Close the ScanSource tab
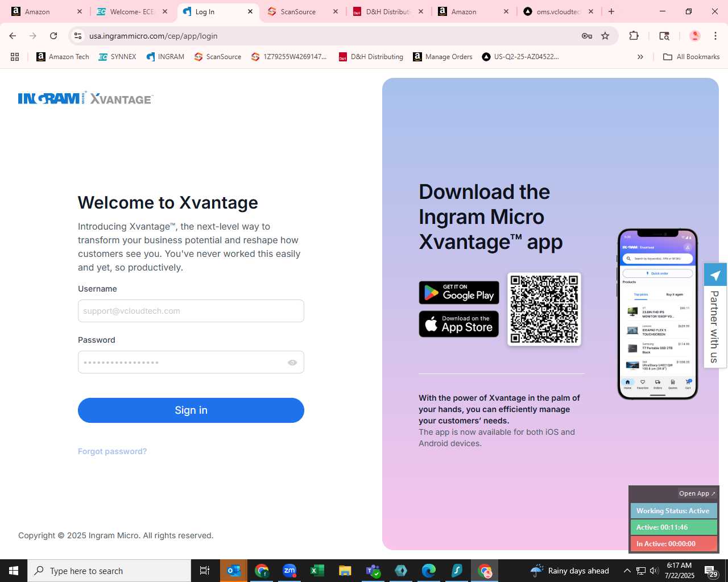Image resolution: width=728 pixels, height=582 pixels. coord(336,11)
